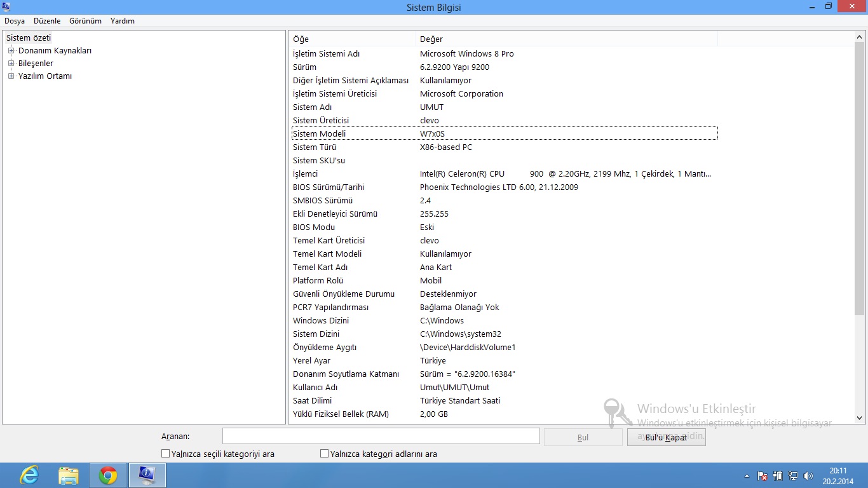This screenshot has height=488, width=868.
Task: Select the Güvenli Önyükleme Durumu row
Action: point(505,294)
